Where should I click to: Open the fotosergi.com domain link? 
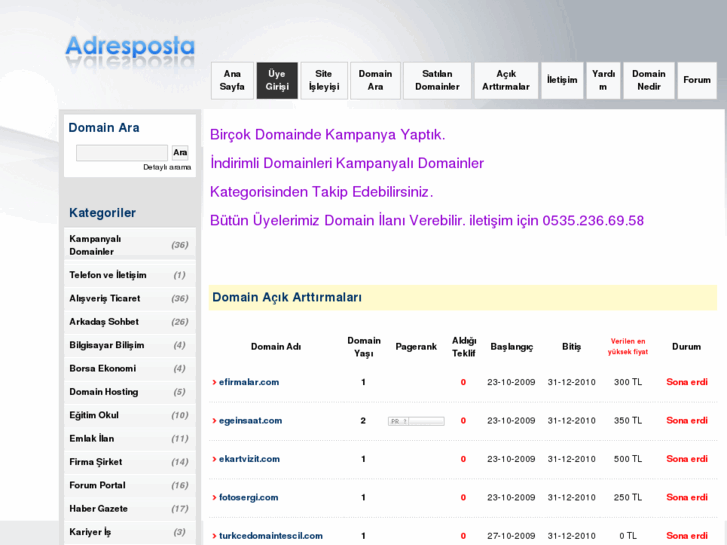[x=248, y=497]
